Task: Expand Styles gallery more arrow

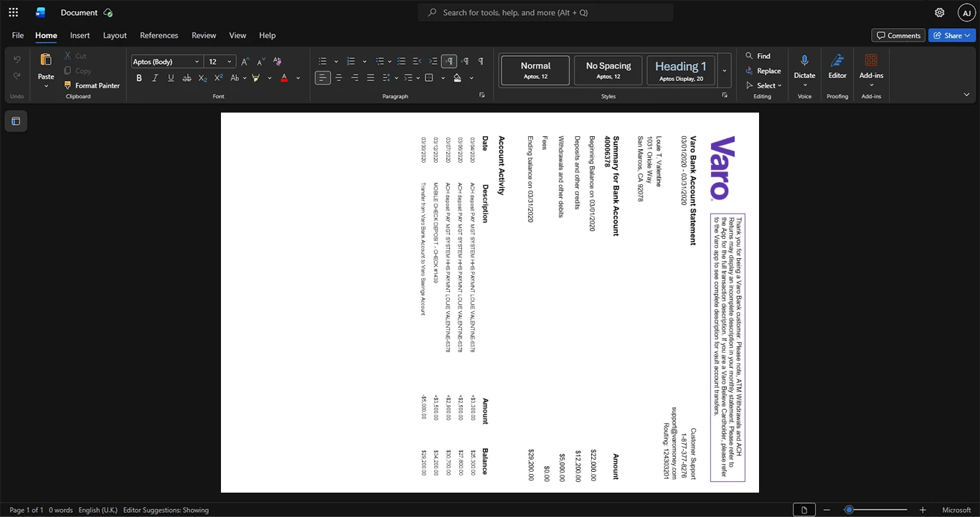Action: pyautogui.click(x=725, y=70)
